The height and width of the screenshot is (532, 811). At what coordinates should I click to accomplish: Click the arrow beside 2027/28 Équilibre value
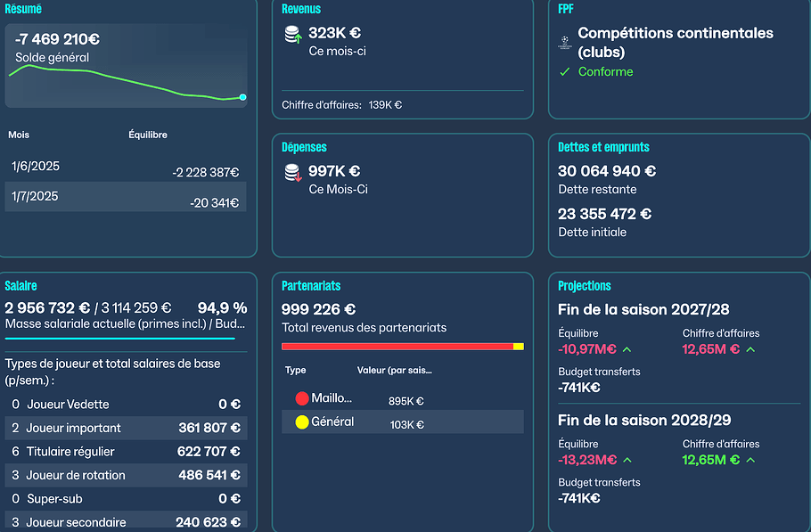[x=627, y=349]
